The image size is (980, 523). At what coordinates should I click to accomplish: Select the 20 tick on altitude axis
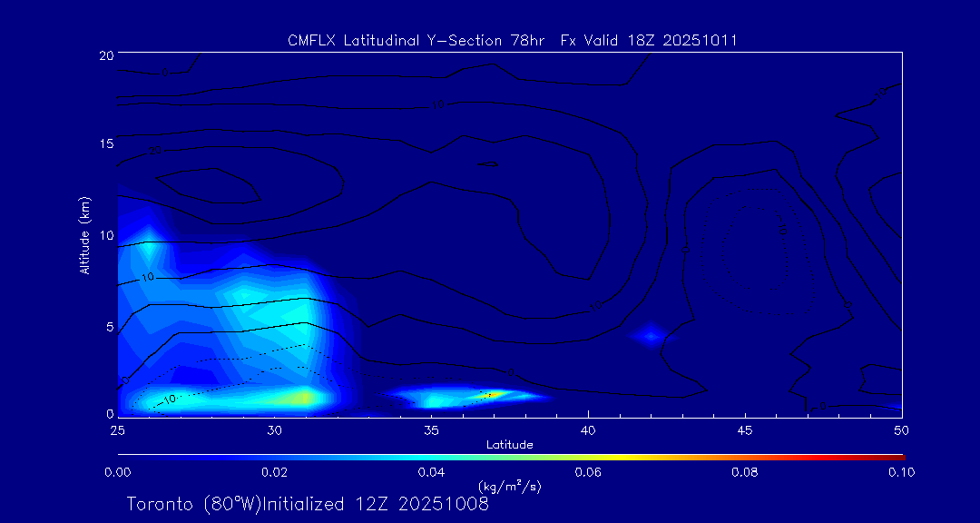click(105, 54)
